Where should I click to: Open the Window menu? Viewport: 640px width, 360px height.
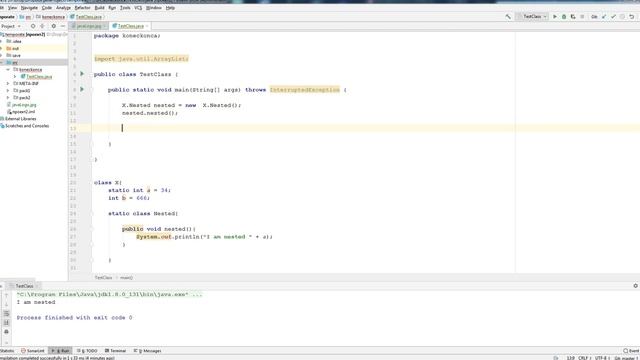[154, 8]
